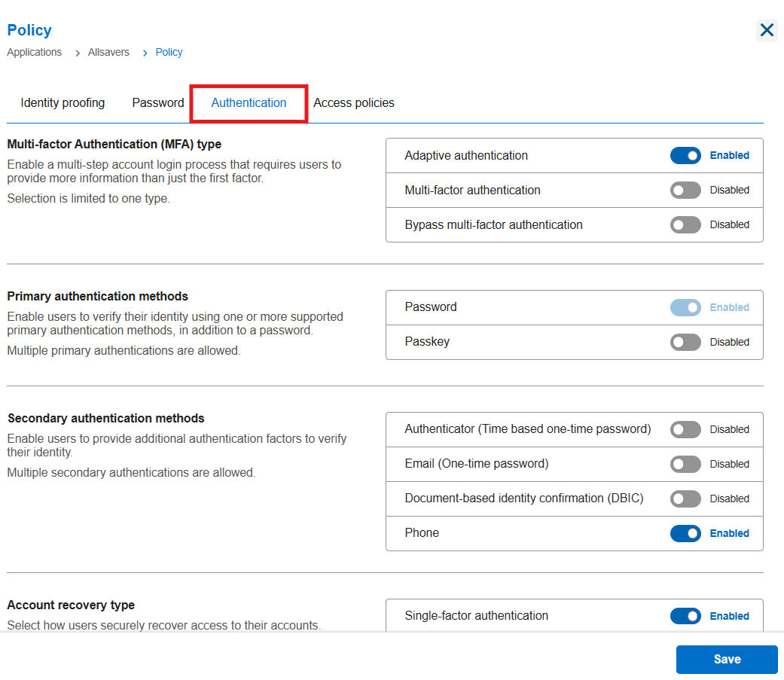Go to Applications in breadcrumb
The height and width of the screenshot is (680, 784).
pos(35,53)
